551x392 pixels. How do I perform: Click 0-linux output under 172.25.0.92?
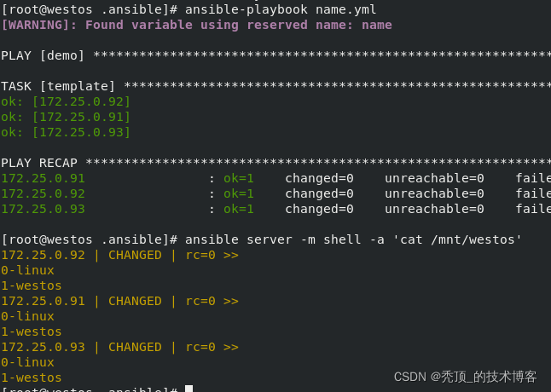pos(28,270)
